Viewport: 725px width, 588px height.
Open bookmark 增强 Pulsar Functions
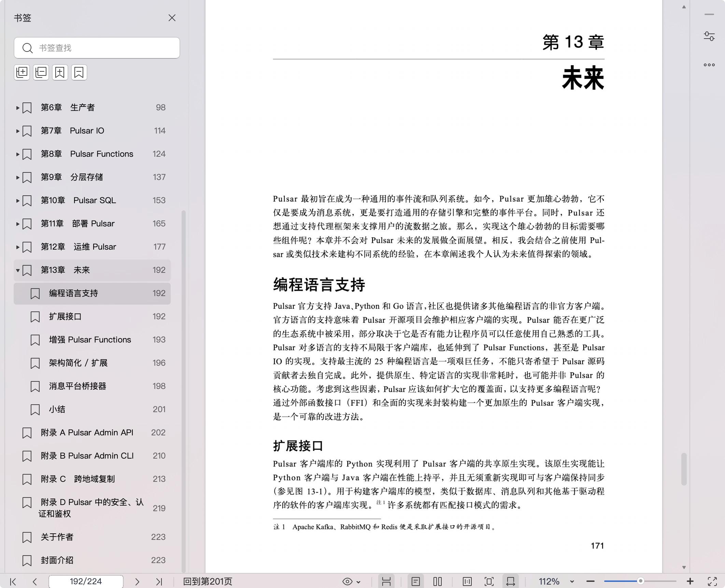point(92,340)
